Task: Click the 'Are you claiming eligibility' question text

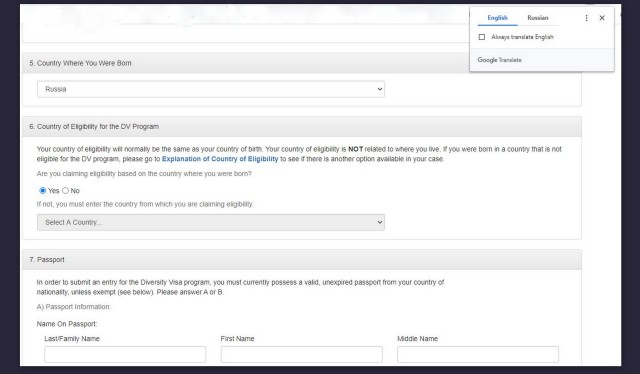Action: pos(144,174)
